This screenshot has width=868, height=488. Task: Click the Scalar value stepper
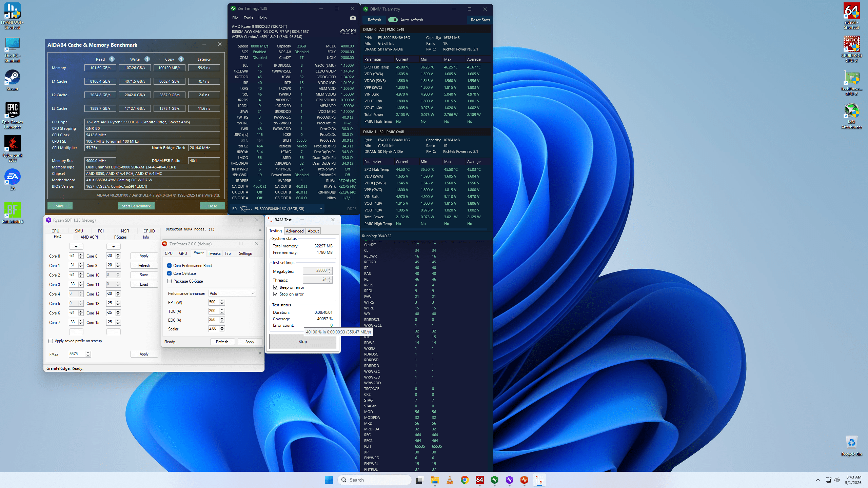[222, 328]
